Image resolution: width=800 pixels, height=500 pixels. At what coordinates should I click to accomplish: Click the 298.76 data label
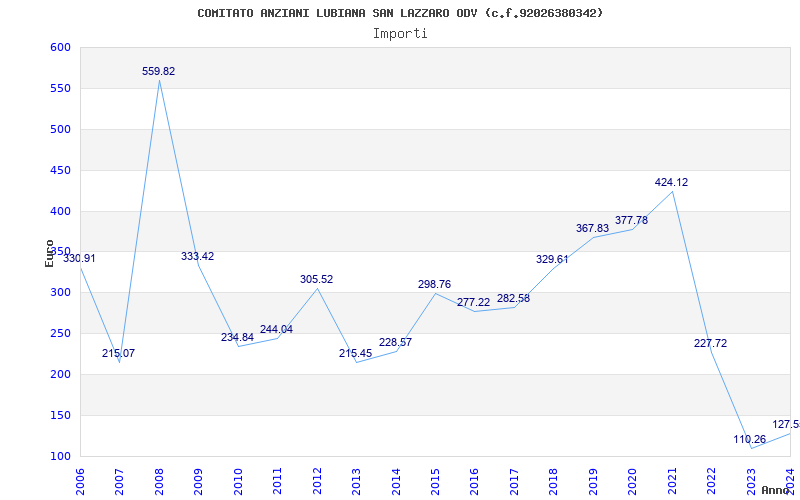point(435,284)
